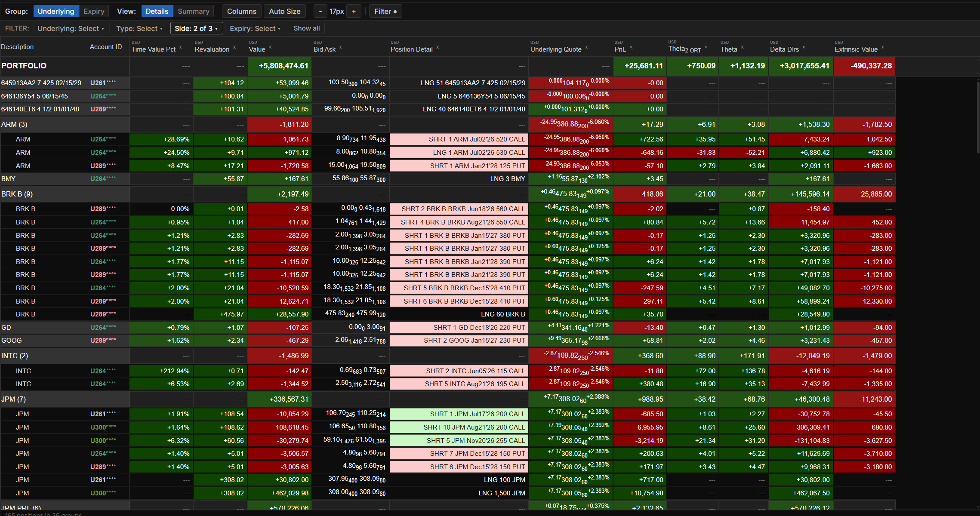
Task: Open the Side: 2 of 3 dropdown
Action: (196, 28)
